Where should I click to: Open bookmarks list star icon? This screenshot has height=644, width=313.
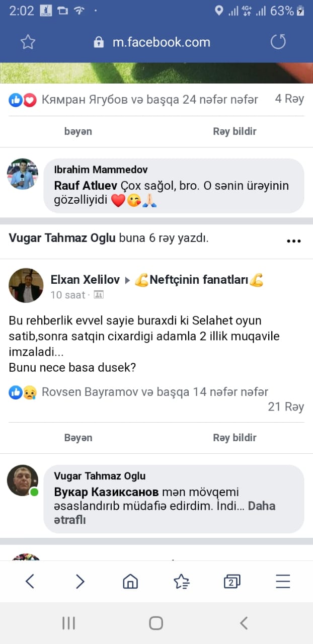point(181,582)
